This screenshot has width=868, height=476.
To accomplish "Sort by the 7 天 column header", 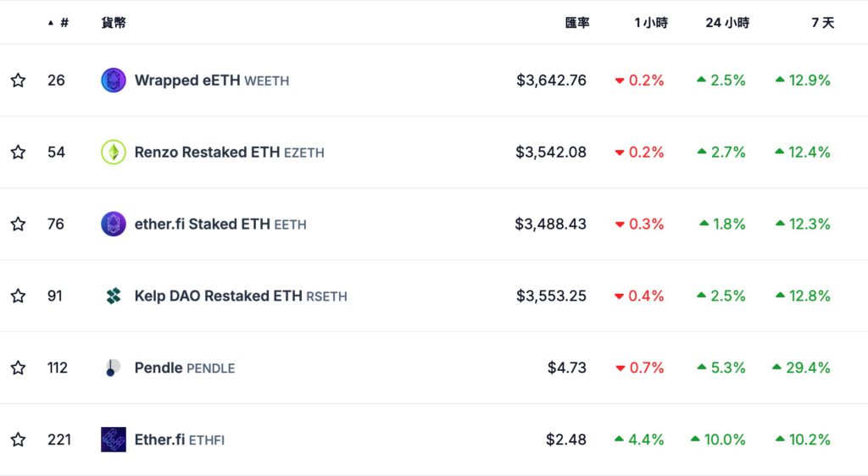I will 822,23.
